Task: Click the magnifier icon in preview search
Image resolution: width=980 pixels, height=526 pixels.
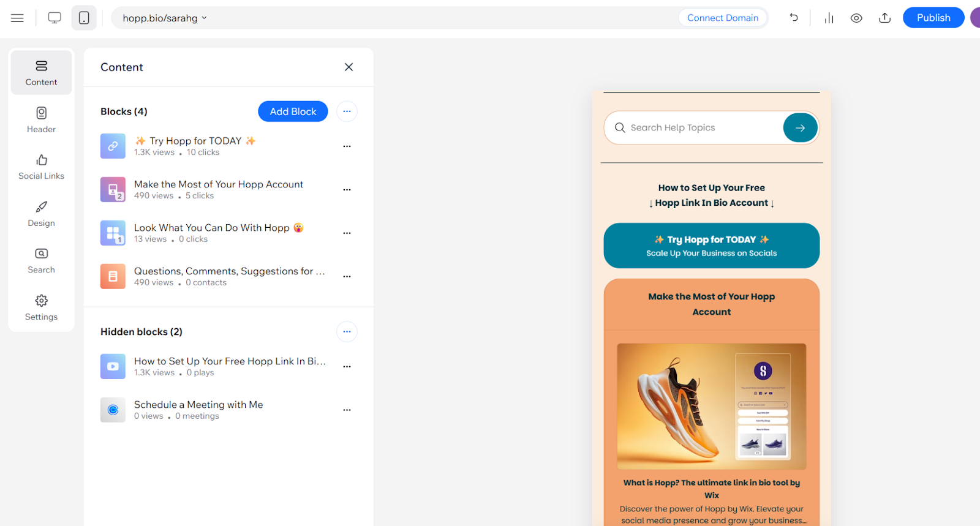Action: 620,127
